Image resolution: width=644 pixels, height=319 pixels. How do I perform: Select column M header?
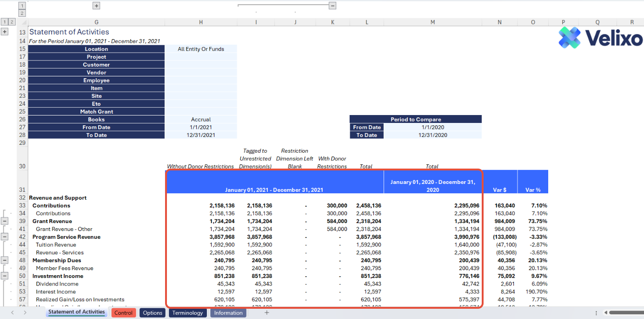click(433, 22)
